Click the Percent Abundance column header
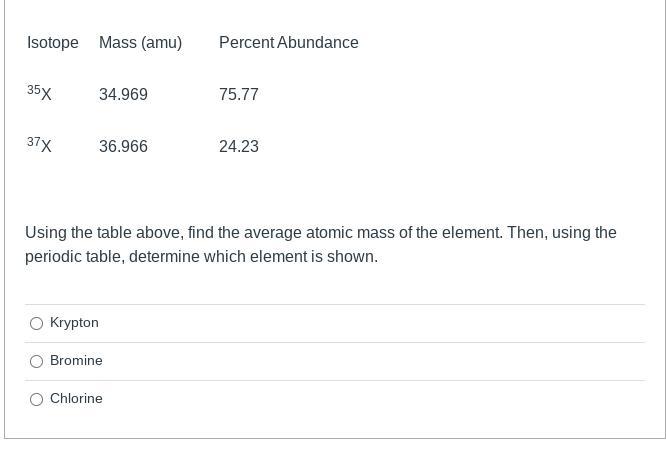Screen dimensions: 666x462 [288, 43]
